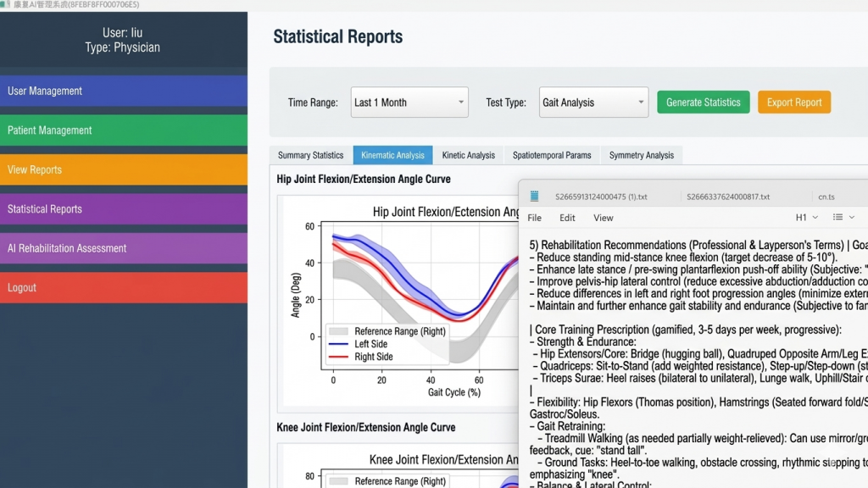
Task: Open the S2666337624000817.txt Notepad tab
Action: [x=728, y=197]
